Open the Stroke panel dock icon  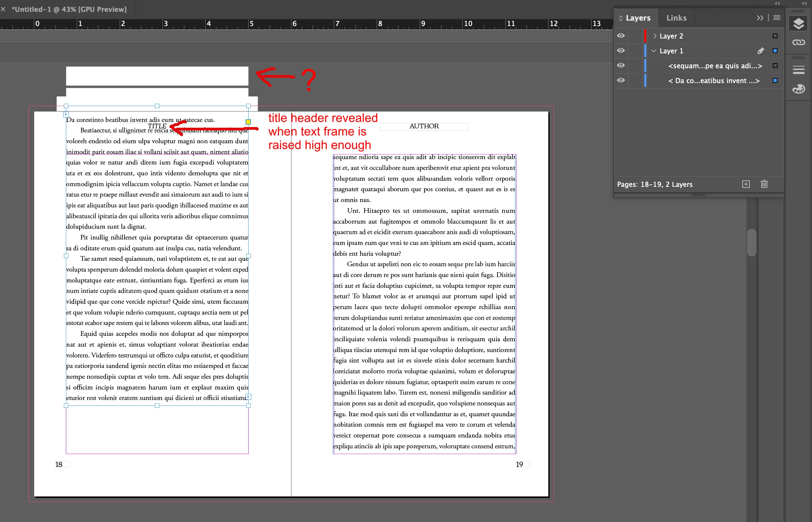click(x=798, y=70)
